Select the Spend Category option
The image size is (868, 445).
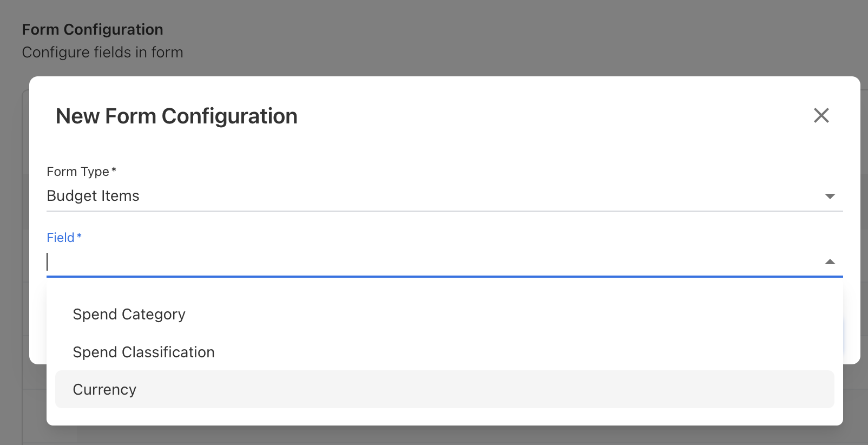click(129, 315)
